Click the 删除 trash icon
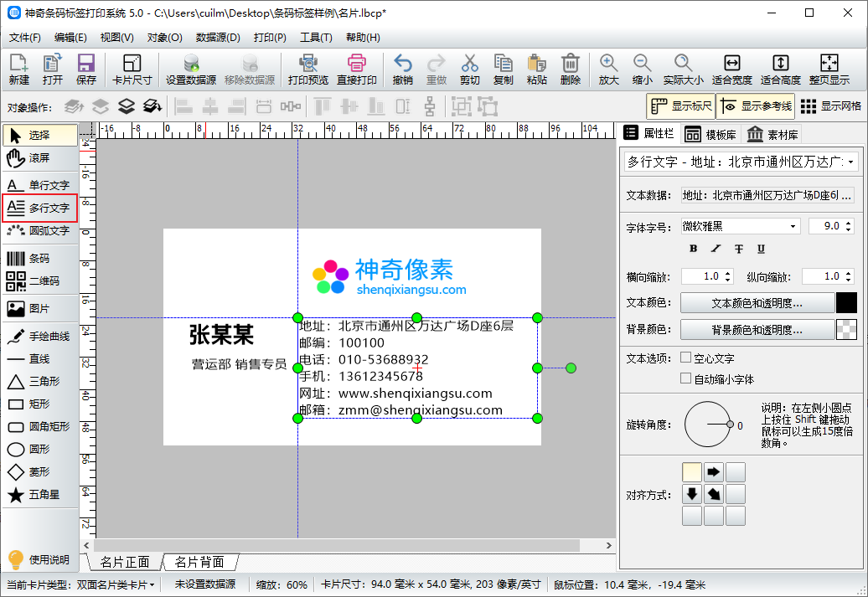Image resolution: width=868 pixels, height=597 pixels. coord(571,69)
